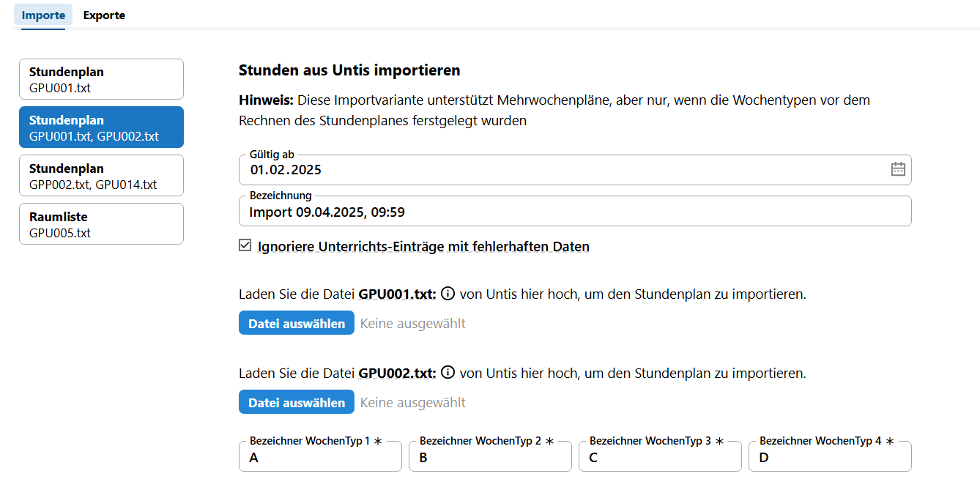This screenshot has width=980, height=479.
Task: Open the calendar picker in the Gültig ab field
Action: tap(898, 169)
